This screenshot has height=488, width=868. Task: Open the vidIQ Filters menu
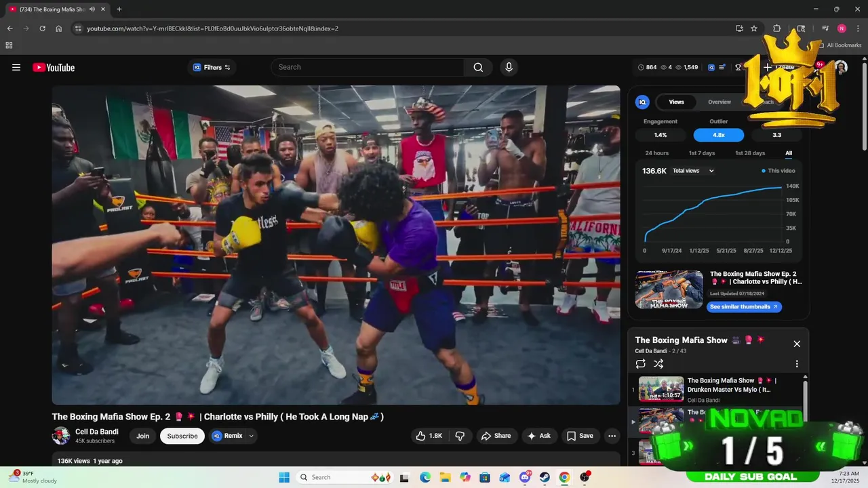click(212, 67)
